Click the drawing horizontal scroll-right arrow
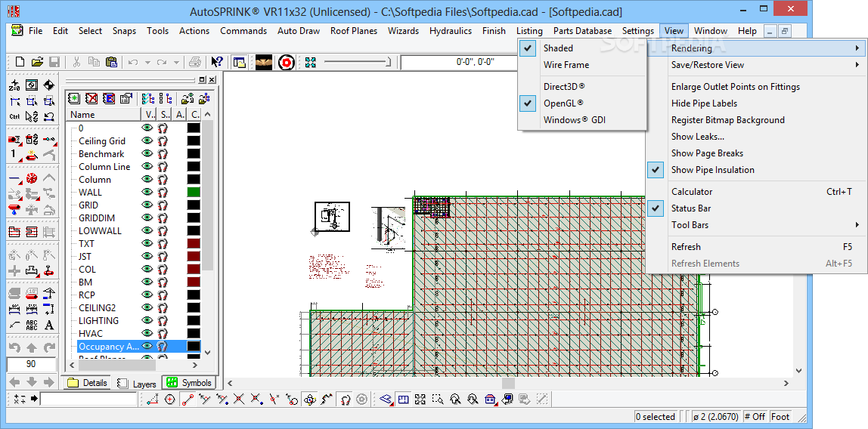Viewport: 868px width, 429px height. [786, 383]
